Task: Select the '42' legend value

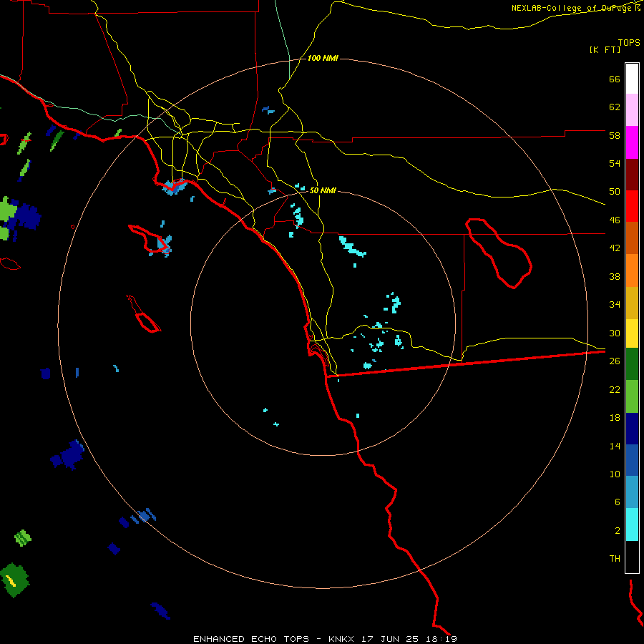Action: click(615, 248)
